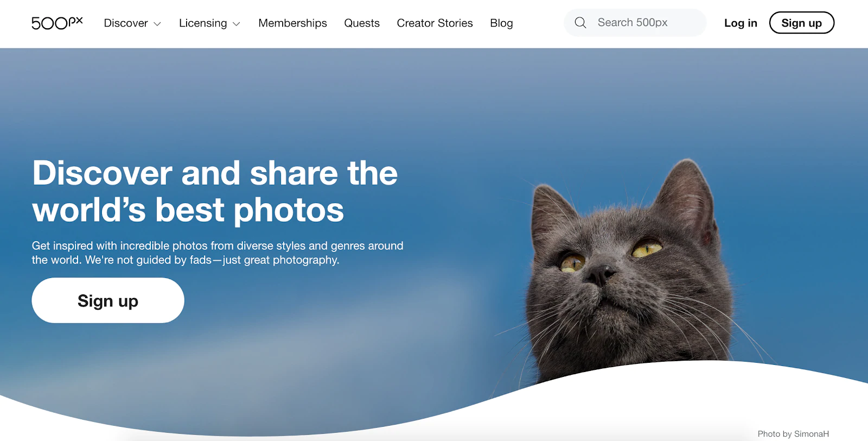Open photo credit by SimonaH

pos(793,433)
